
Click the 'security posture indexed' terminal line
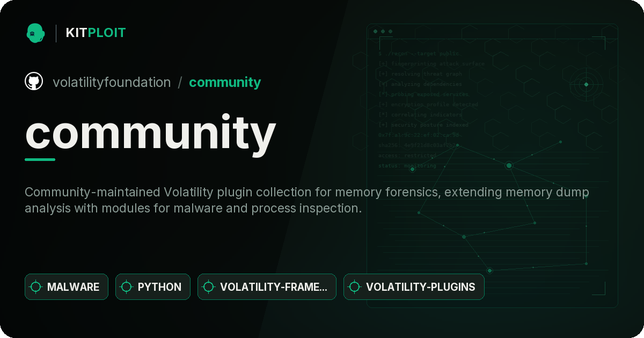[x=423, y=125]
